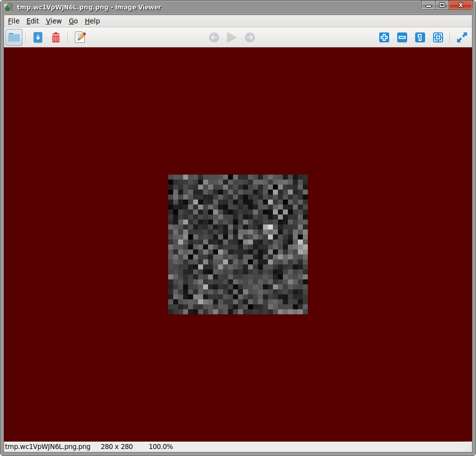Open the image editor via the pencil icon

tap(80, 37)
